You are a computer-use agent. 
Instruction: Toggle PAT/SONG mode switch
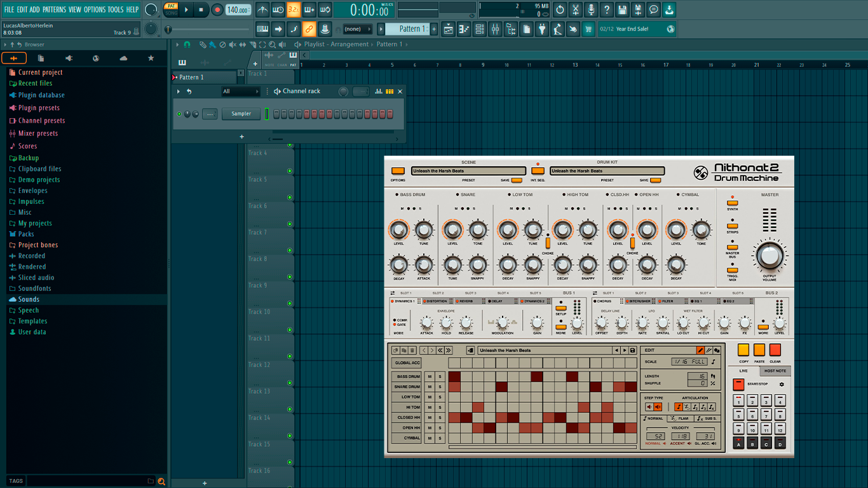(171, 10)
